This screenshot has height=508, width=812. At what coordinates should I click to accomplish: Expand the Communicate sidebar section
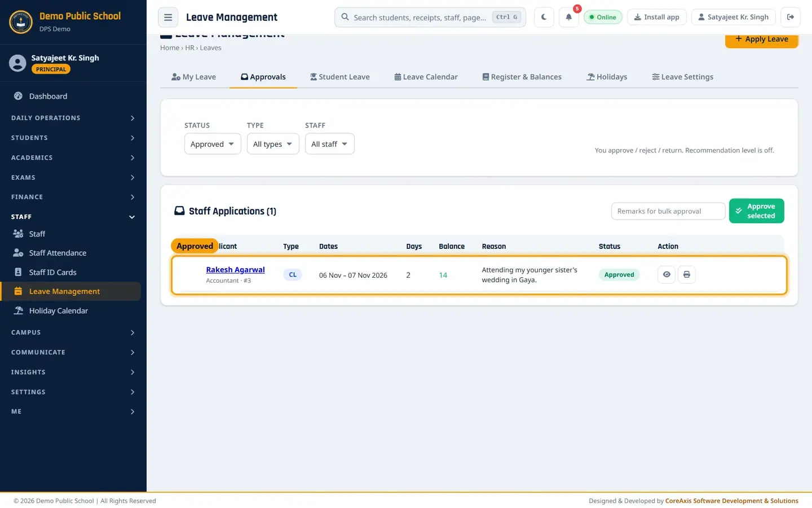click(x=73, y=352)
